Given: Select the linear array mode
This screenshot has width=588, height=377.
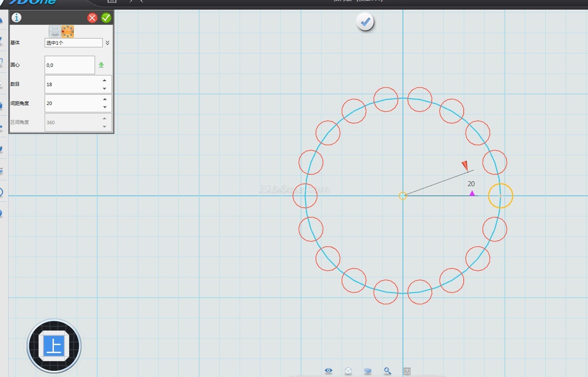Looking at the screenshot, I should (55, 32).
